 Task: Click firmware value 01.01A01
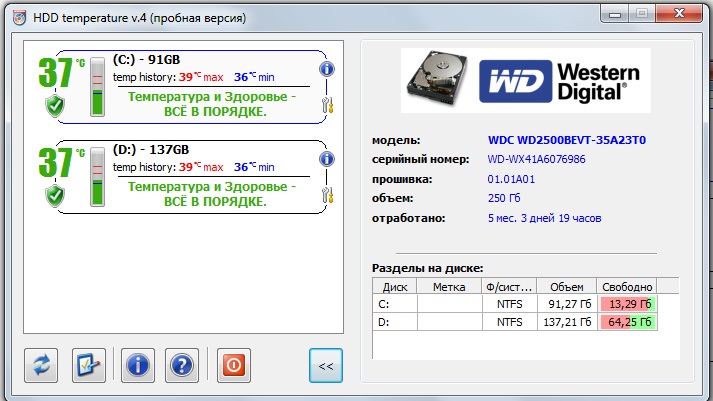pos(511,179)
